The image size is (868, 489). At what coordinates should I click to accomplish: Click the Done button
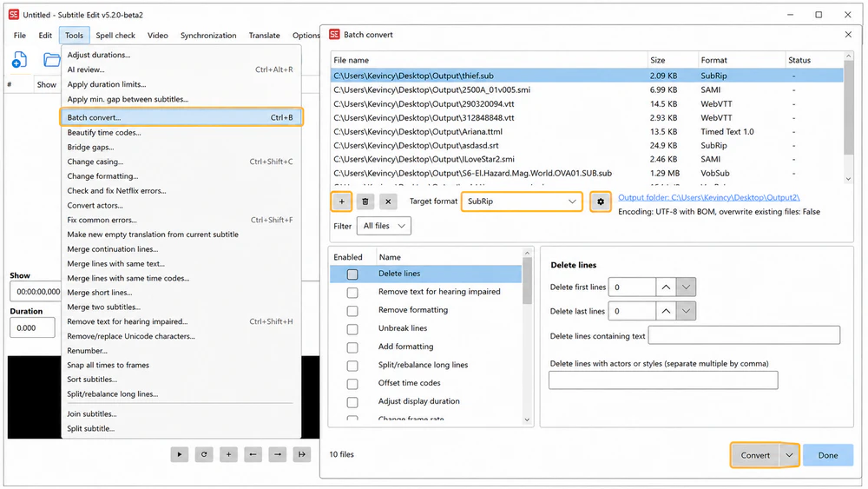828,455
